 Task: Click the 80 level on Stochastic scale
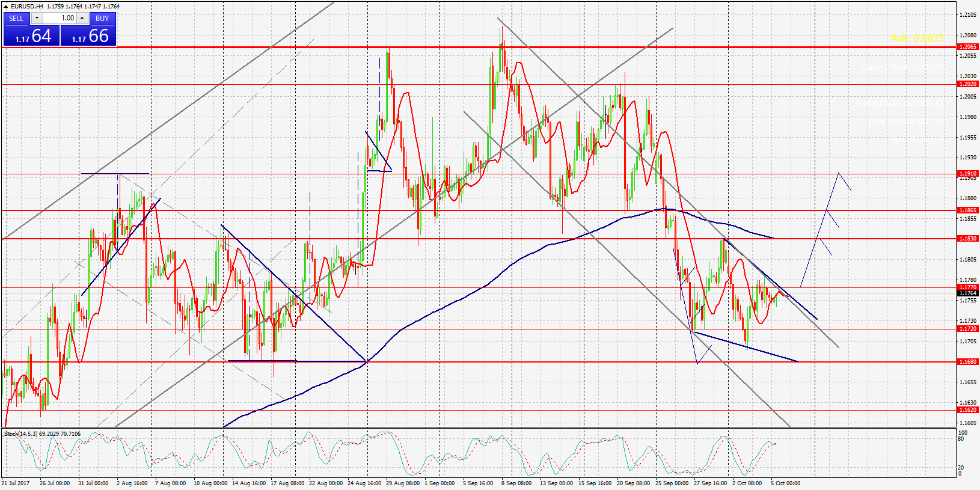pyautogui.click(x=962, y=438)
